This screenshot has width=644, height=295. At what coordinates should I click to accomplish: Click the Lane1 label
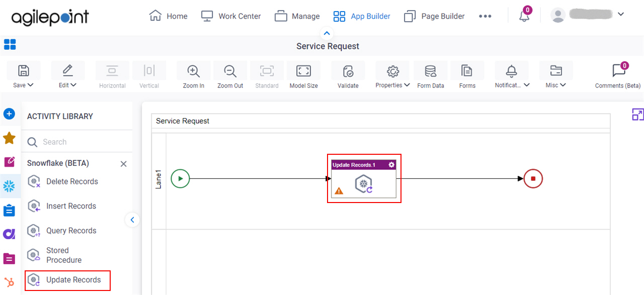(x=158, y=179)
